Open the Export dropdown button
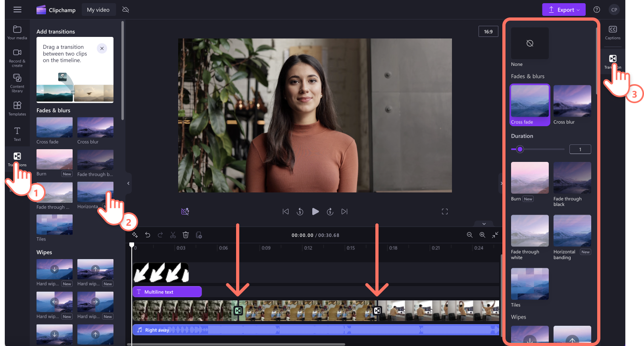The height and width of the screenshot is (346, 644). pos(563,10)
